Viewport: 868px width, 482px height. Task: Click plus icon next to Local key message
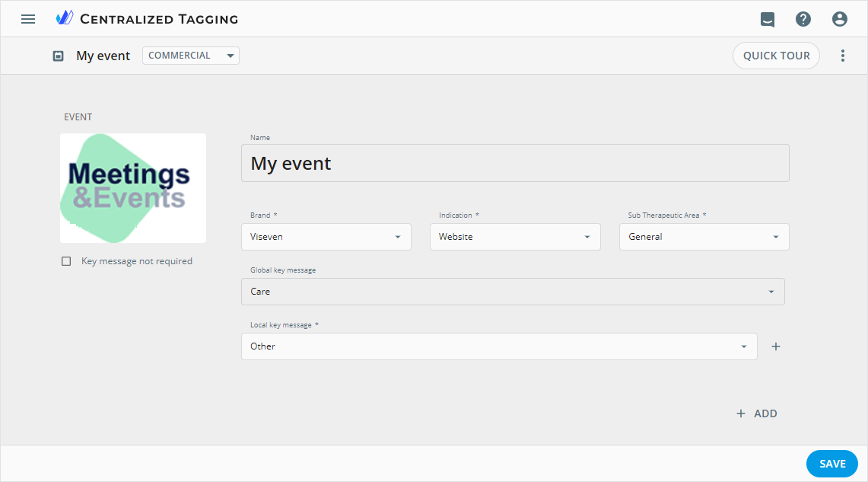(776, 346)
